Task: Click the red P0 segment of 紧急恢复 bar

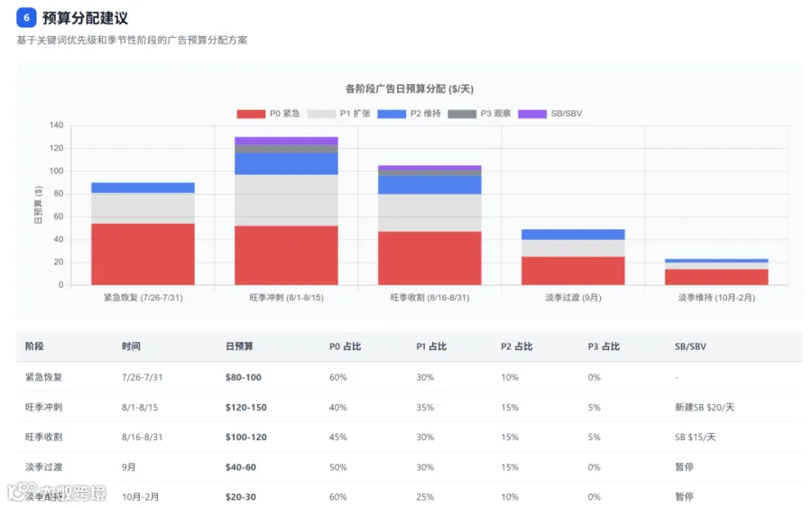Action: (143, 254)
